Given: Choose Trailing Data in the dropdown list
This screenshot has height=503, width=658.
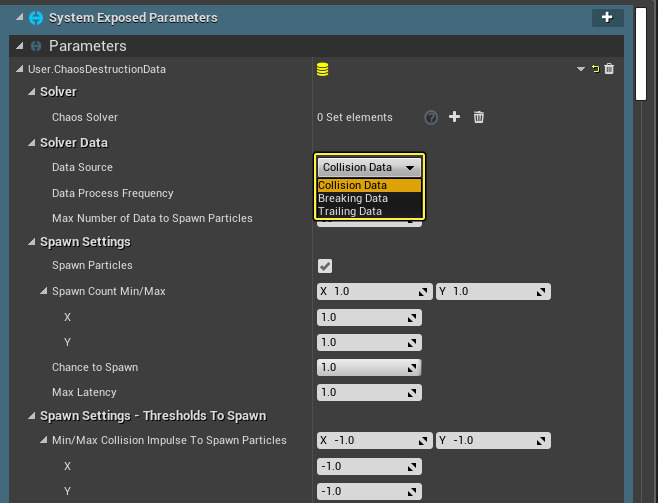Looking at the screenshot, I should [x=350, y=211].
